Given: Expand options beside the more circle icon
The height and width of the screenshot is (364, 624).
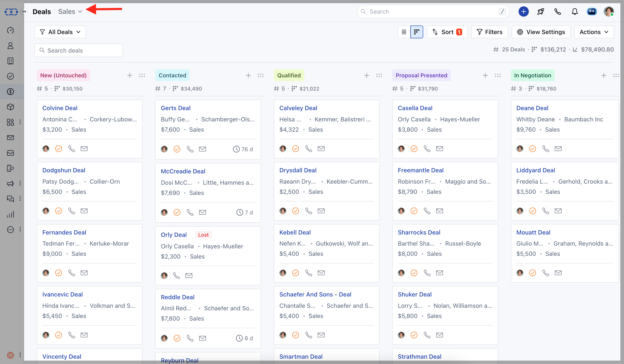Looking at the screenshot, I should [x=20, y=229].
